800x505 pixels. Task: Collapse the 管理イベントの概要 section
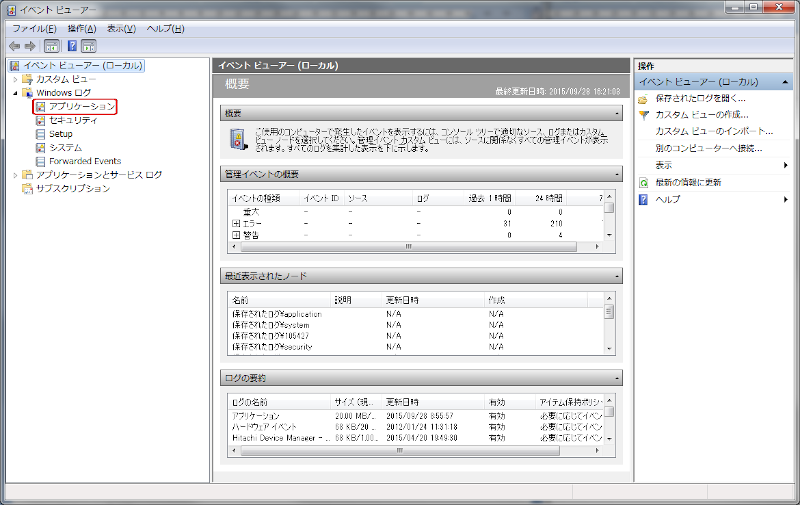(617, 174)
